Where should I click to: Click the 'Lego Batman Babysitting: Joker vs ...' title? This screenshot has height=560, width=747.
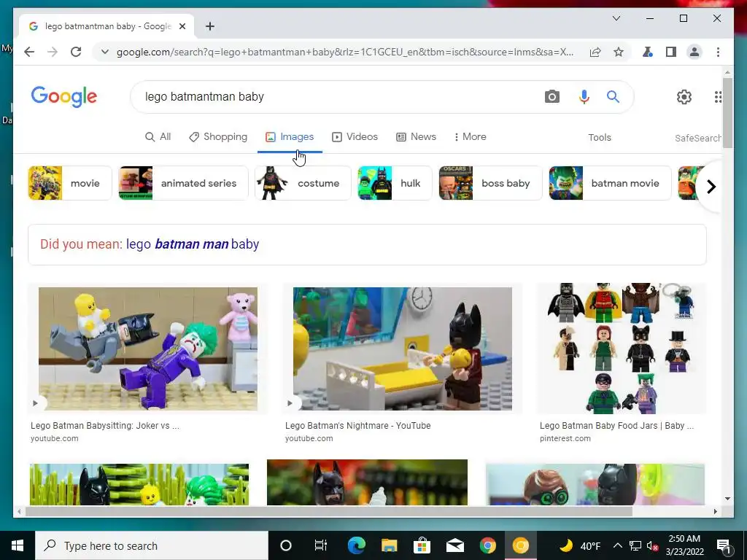(105, 425)
